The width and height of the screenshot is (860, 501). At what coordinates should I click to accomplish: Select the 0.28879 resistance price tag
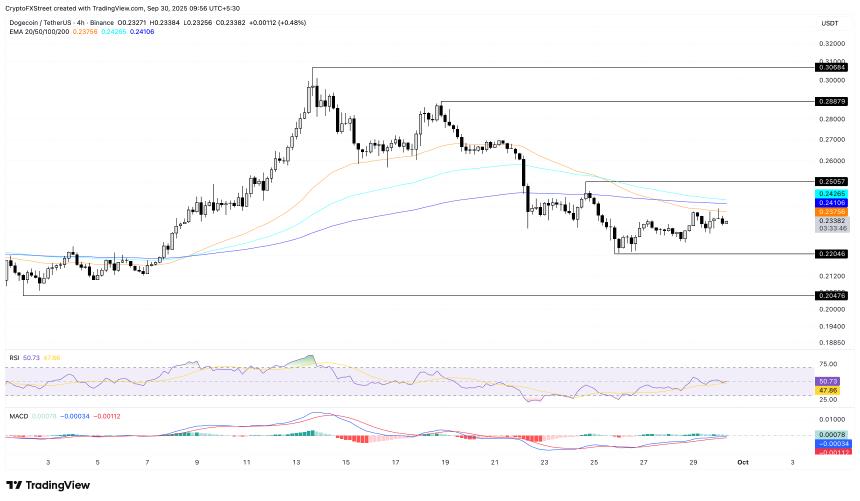coord(831,102)
